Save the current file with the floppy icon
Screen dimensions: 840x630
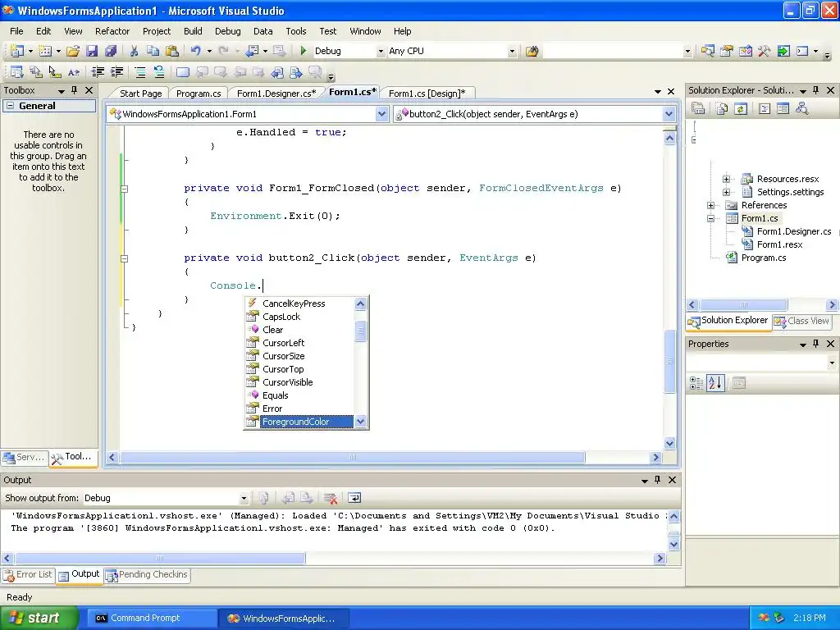(92, 51)
